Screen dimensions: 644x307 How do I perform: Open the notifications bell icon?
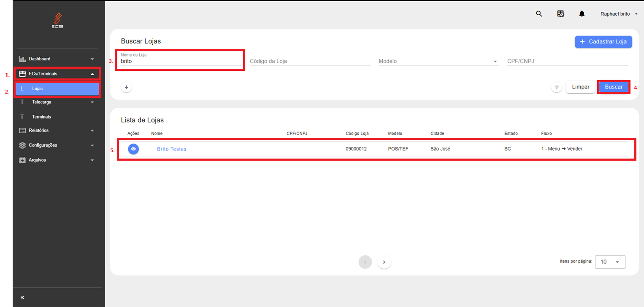(x=582, y=14)
